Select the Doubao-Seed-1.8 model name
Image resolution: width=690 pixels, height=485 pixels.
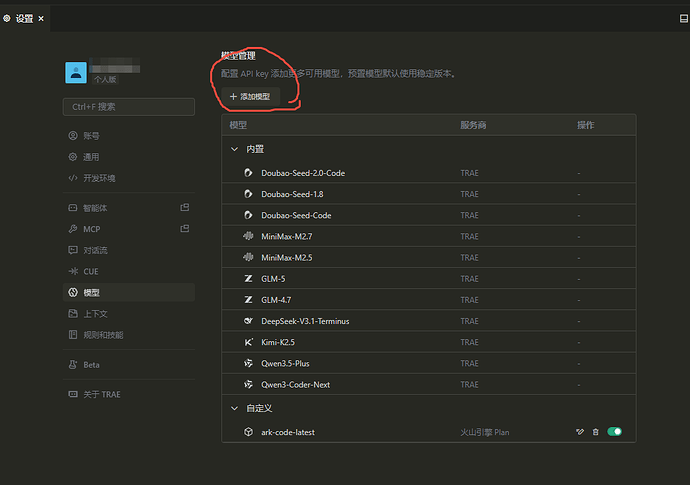(292, 194)
